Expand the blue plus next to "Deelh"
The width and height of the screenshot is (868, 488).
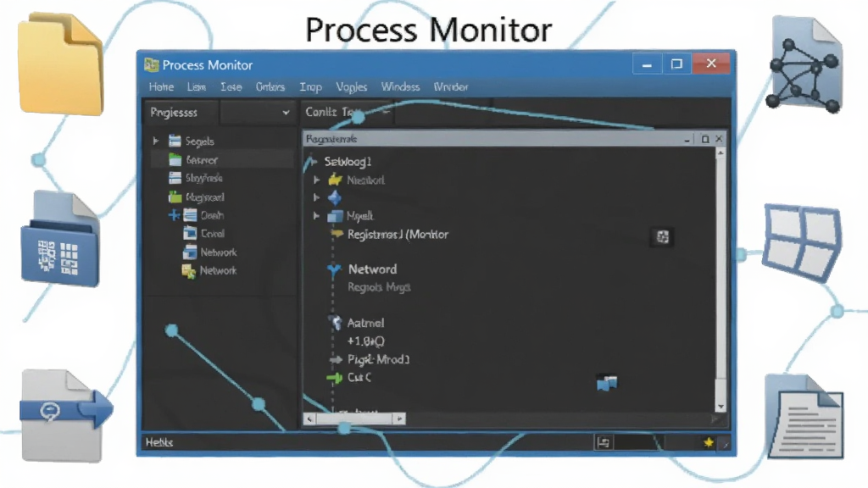(x=174, y=215)
